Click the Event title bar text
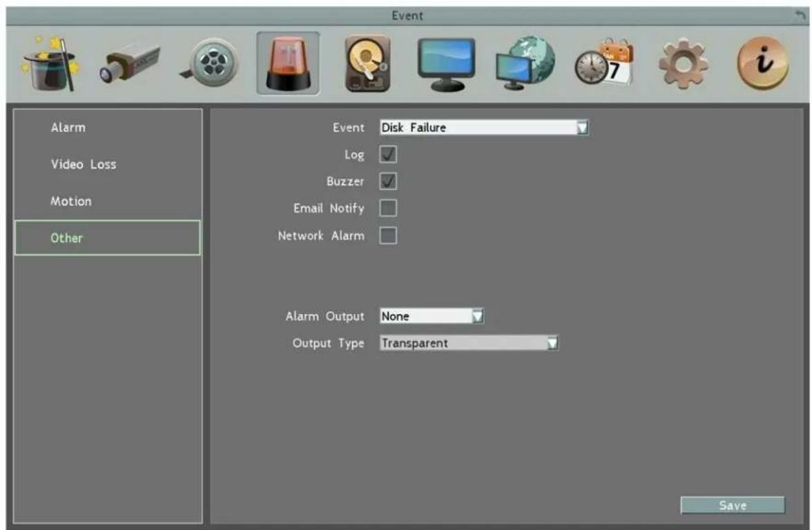Screen dimensions: 812x530 coord(407,15)
